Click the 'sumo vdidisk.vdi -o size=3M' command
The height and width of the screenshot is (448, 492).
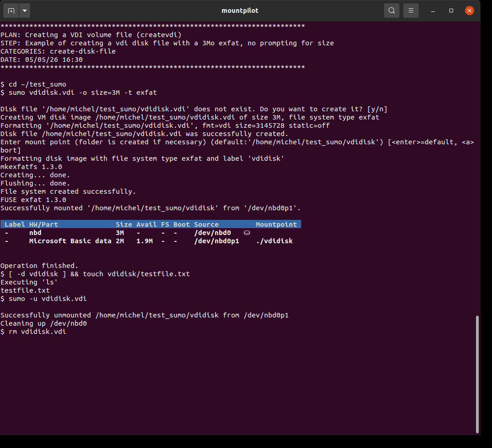82,93
